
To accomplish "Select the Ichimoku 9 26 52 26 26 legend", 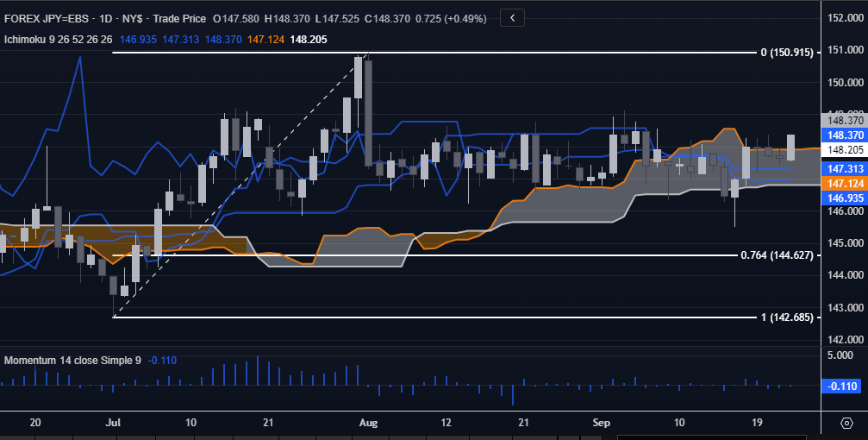I will pyautogui.click(x=59, y=39).
